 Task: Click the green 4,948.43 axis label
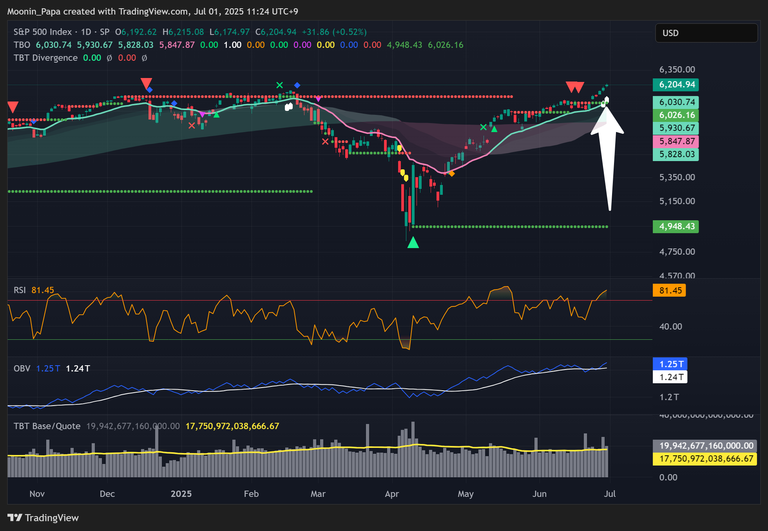(676, 226)
